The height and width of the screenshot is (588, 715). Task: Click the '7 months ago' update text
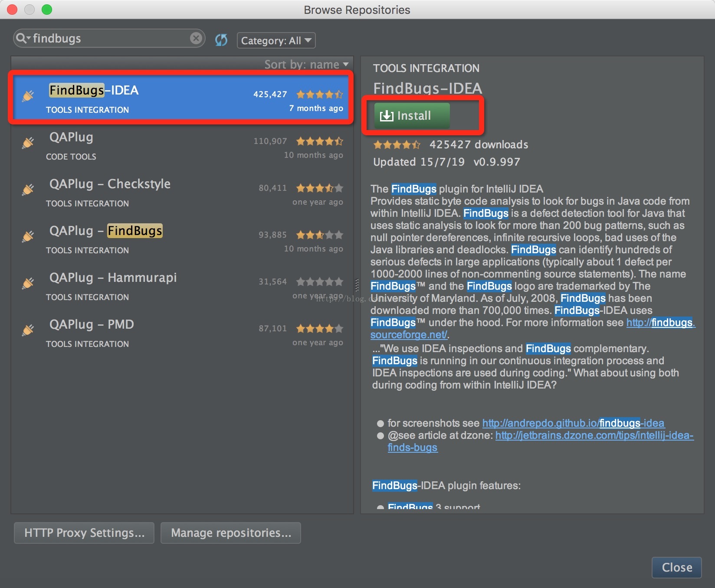316,108
